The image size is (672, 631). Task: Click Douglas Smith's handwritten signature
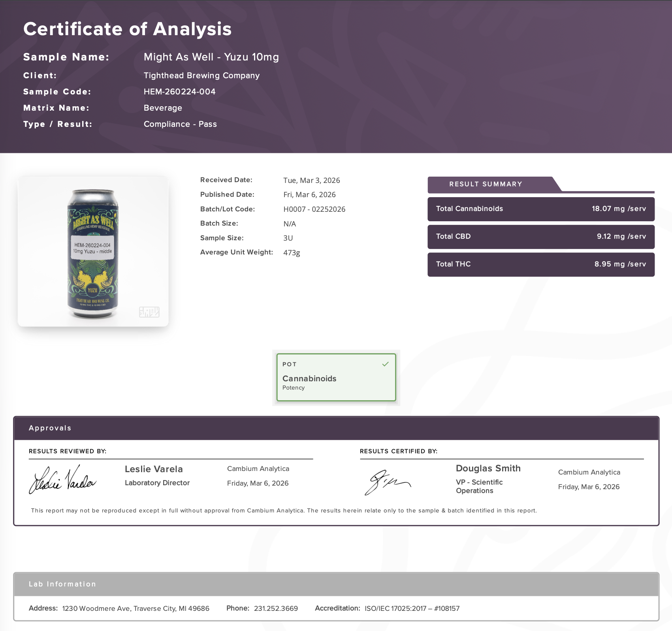point(388,482)
